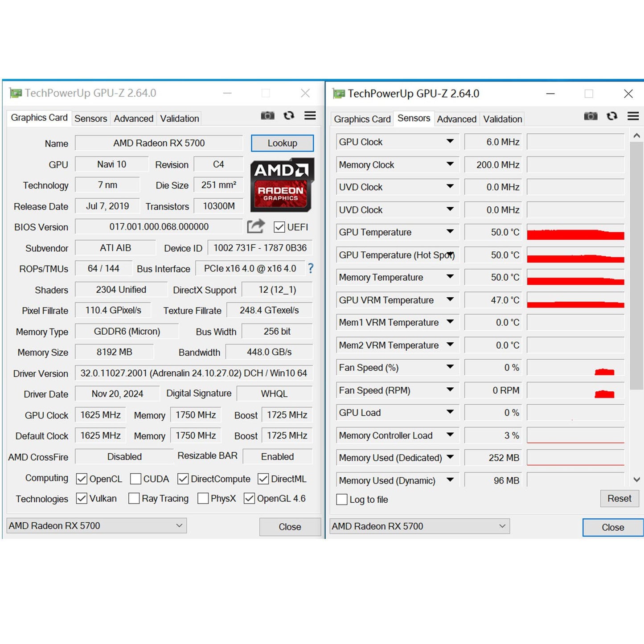Toggle the OpenCL checkbox
This screenshot has width=644, height=644.
[82, 479]
